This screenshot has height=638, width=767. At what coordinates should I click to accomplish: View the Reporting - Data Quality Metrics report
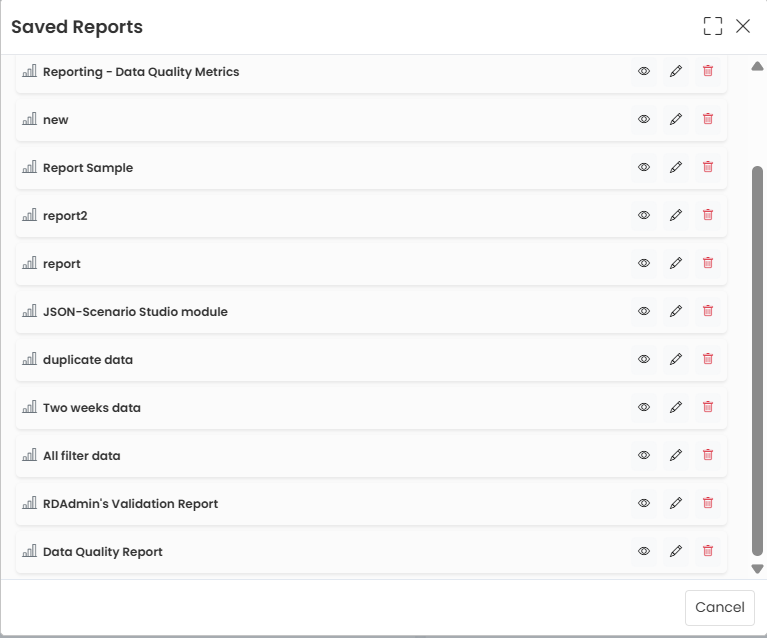(644, 71)
